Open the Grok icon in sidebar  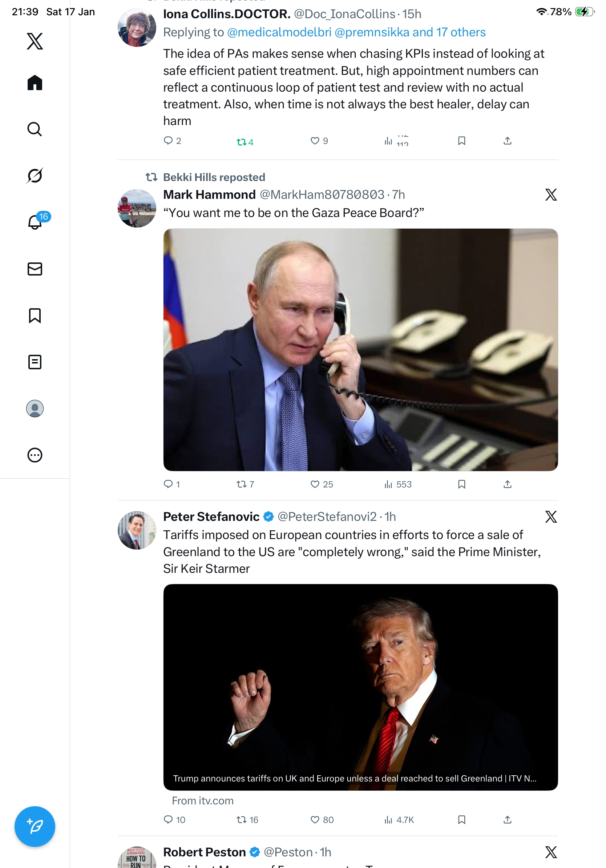pyautogui.click(x=35, y=176)
